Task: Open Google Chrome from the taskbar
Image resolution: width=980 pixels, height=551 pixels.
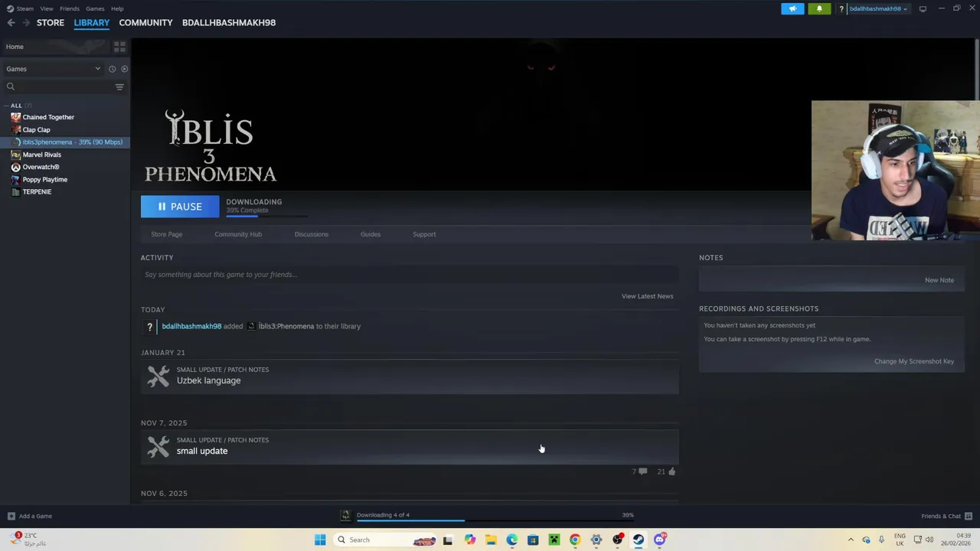Action: [x=575, y=540]
